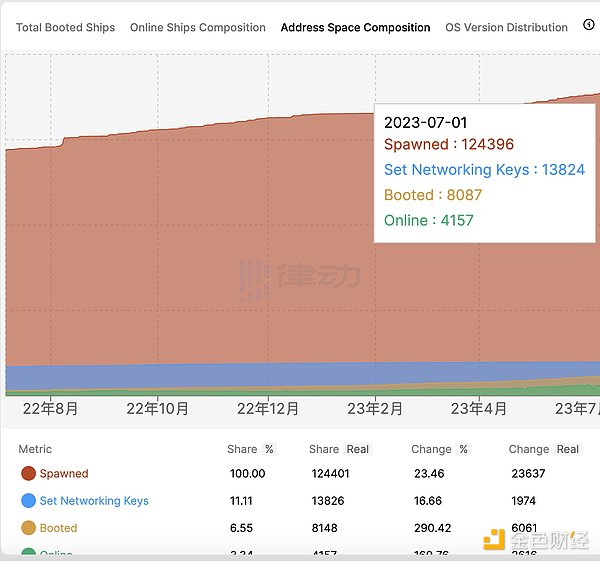Sort by Change Real column
Viewport: 600px width, 561px height.
[x=544, y=449]
